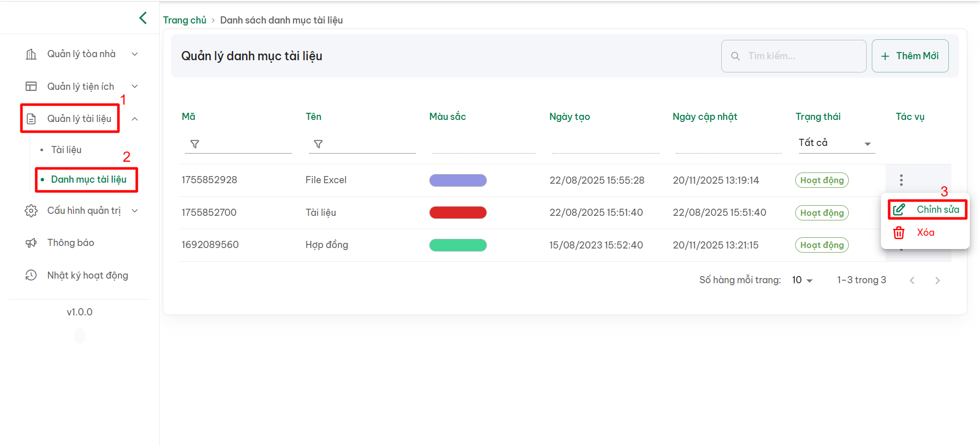Collapse the Quản lý tài liệu menu chevron

135,119
